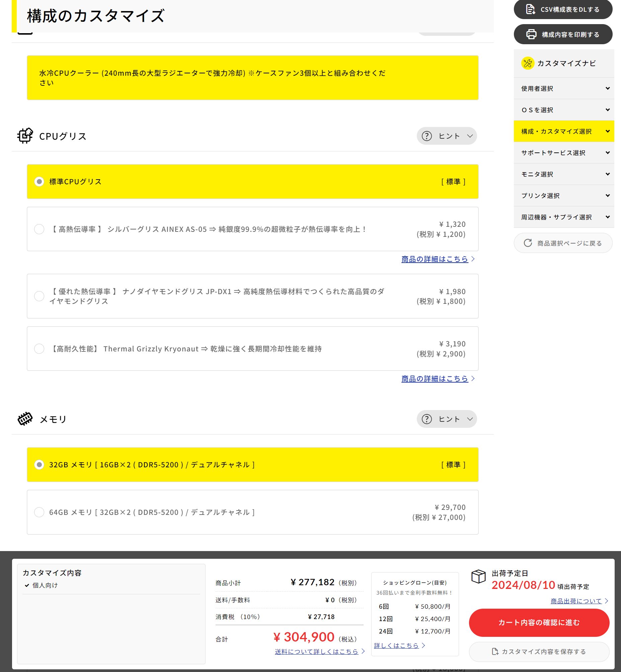621x672 pixels.
Task: Expand the ＯＳを選択 chevron
Action: point(608,110)
